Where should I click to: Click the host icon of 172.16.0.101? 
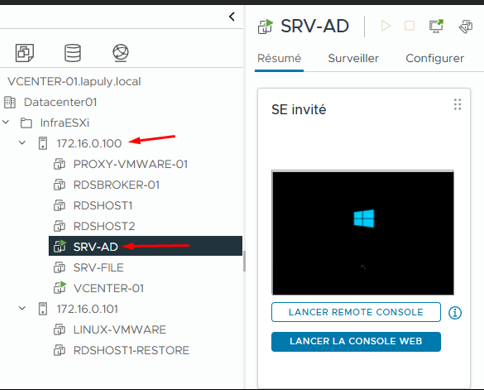click(43, 309)
